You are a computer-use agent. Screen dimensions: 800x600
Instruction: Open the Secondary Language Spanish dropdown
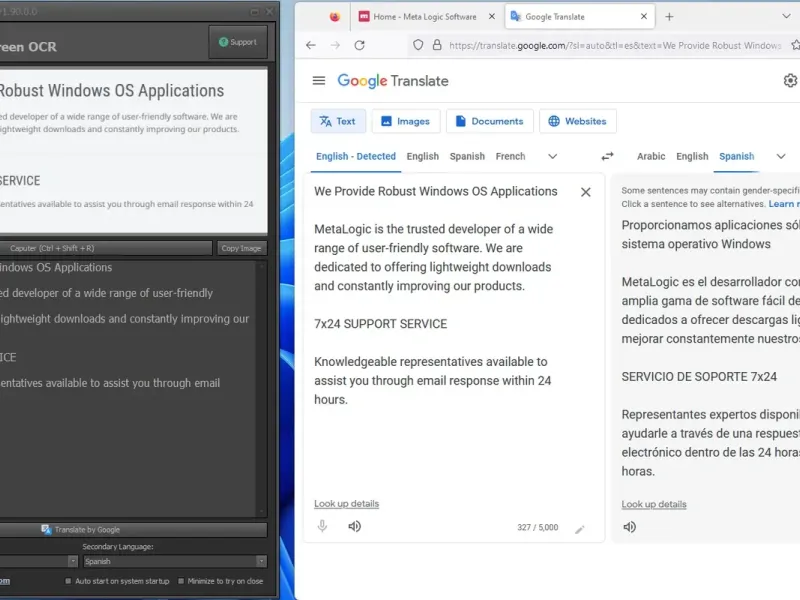pyautogui.click(x=175, y=561)
